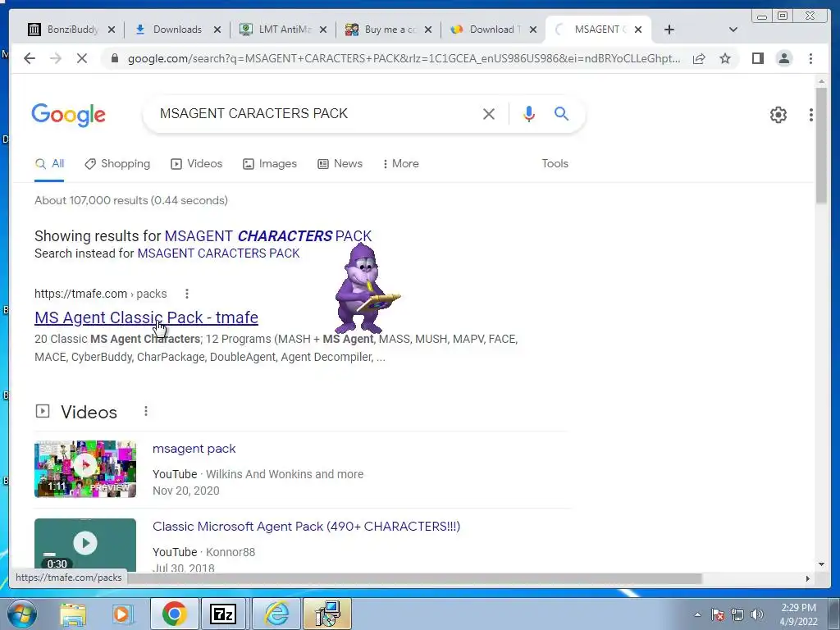Start a voice search with the microphone
The image size is (840, 630).
click(529, 113)
